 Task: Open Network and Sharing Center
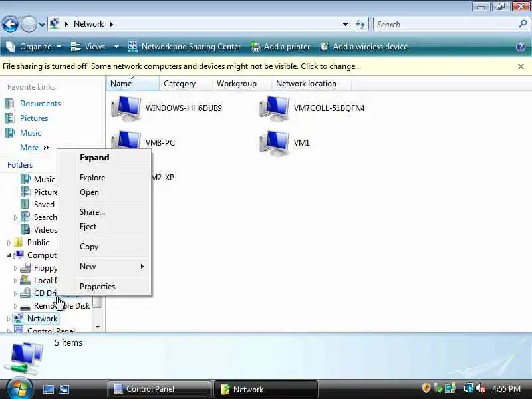185,47
